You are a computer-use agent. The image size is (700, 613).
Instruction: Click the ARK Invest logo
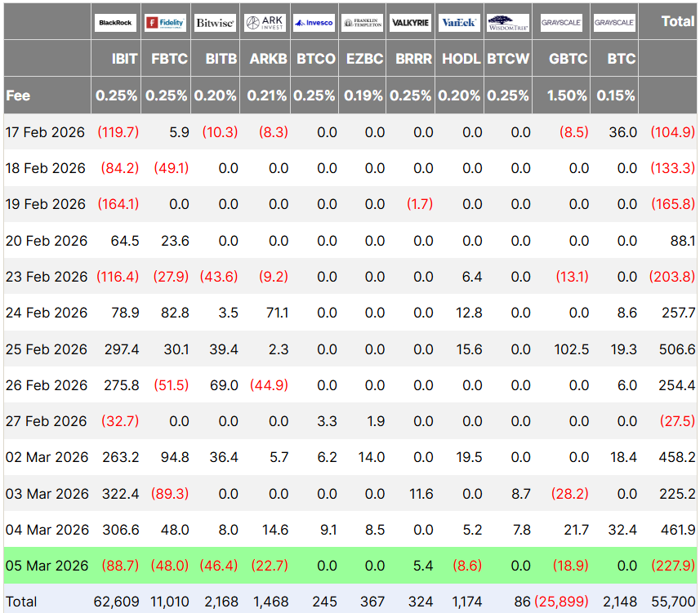[x=265, y=23]
